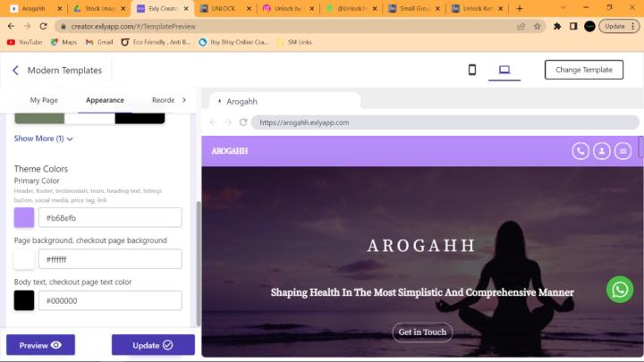Click the preview frame back arrow
644x362 pixels.
click(x=213, y=122)
